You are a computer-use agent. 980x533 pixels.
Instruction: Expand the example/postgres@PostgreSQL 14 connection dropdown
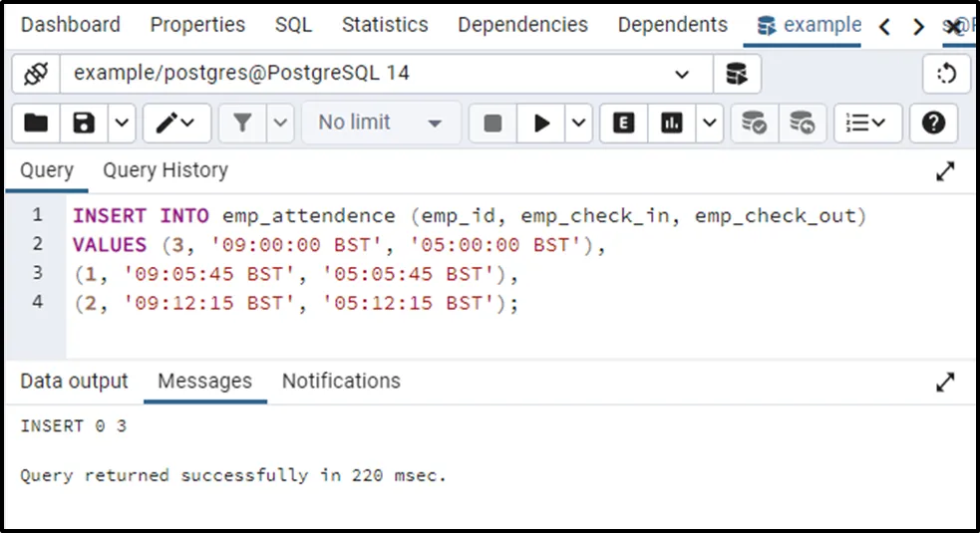click(x=682, y=74)
